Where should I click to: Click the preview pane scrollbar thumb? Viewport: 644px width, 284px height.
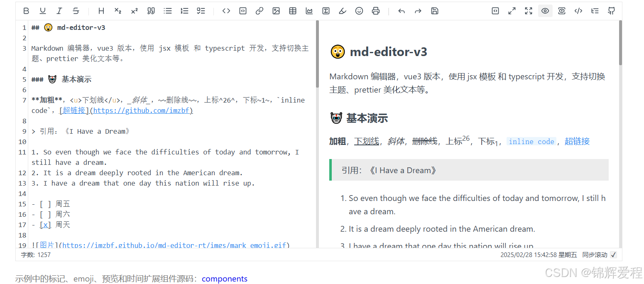coord(620,43)
